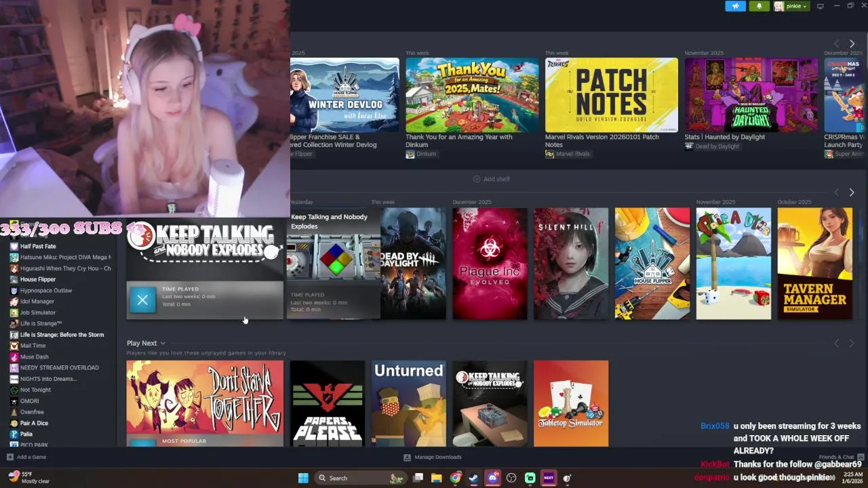Open Tabletop Simulator in Play Next
Image resolution: width=868 pixels, height=488 pixels.
571,403
